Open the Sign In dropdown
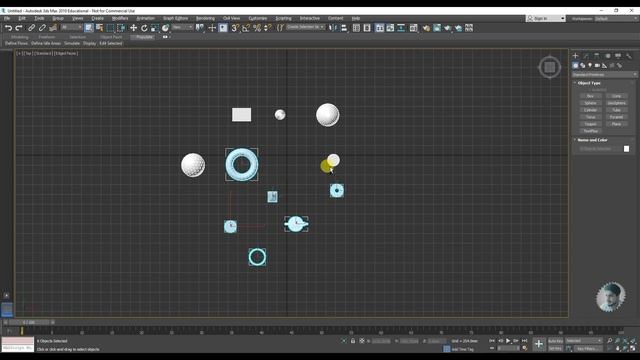The height and width of the screenshot is (360, 640). click(545, 18)
